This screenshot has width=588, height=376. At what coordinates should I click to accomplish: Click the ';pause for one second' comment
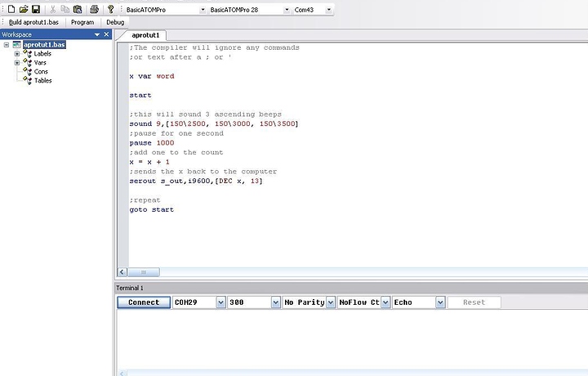(x=176, y=133)
